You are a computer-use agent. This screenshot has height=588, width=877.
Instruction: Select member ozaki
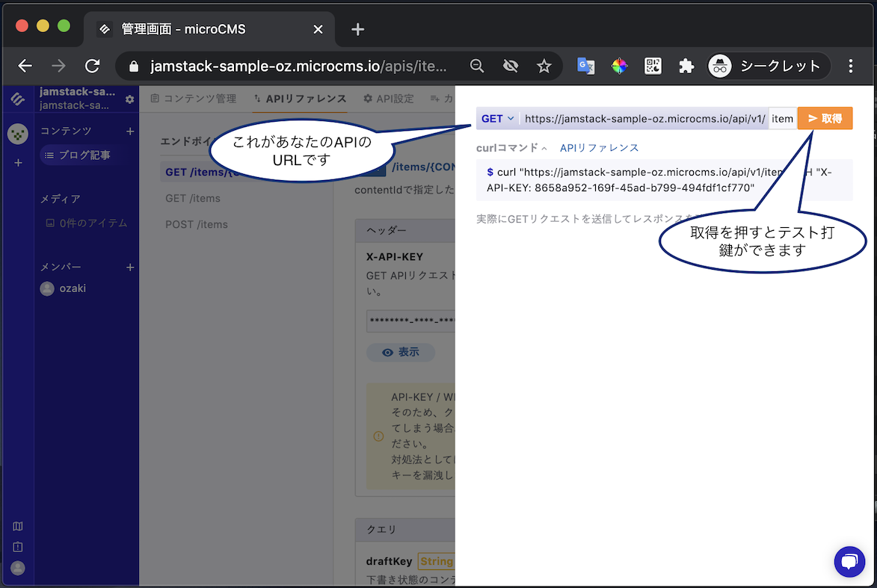click(x=64, y=288)
